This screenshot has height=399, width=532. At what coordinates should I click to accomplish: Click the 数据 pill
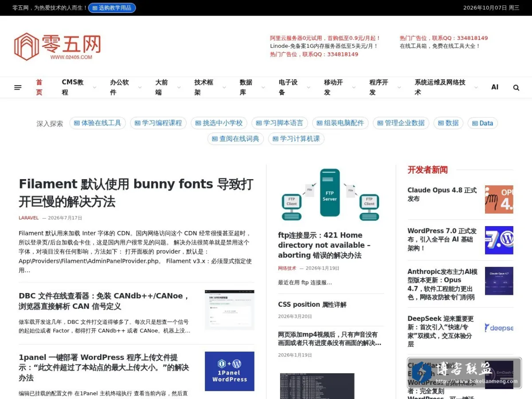coord(448,123)
